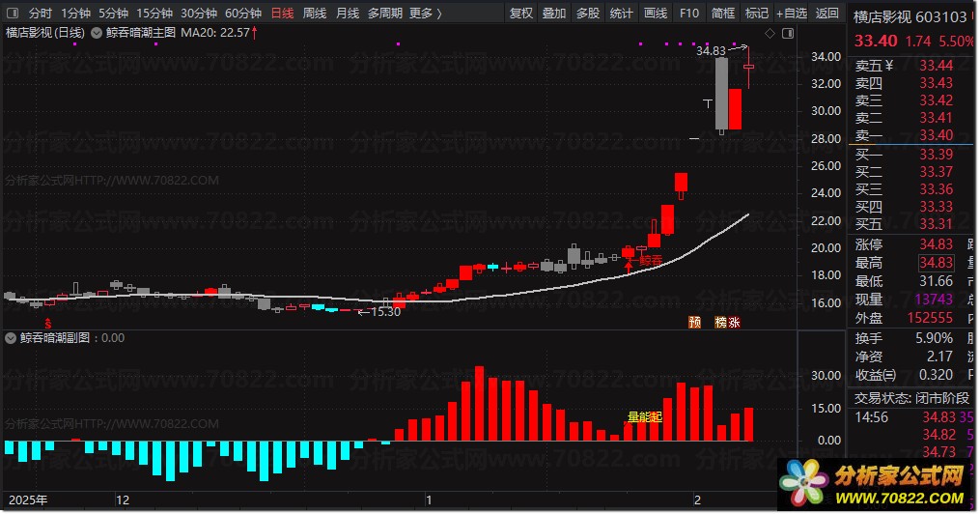Click the 标记 mark button
This screenshot has height=514, width=980.
click(756, 13)
